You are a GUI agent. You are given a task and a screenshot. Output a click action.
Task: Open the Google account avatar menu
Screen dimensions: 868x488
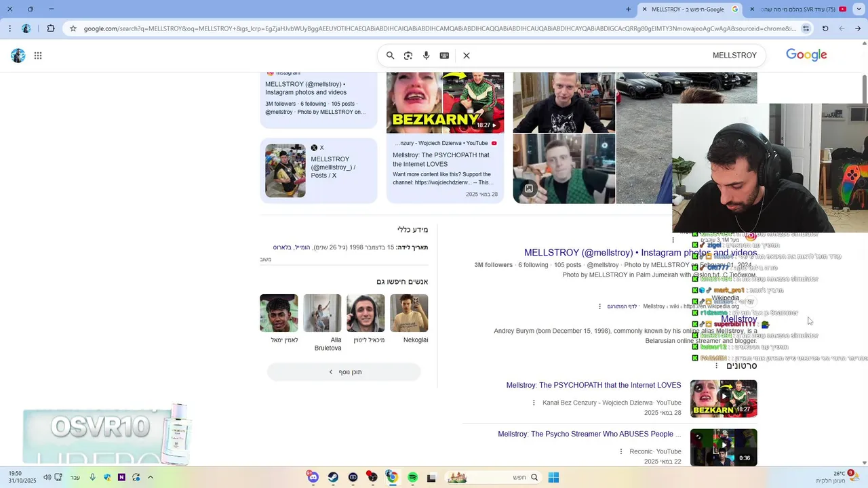pyautogui.click(x=18, y=56)
